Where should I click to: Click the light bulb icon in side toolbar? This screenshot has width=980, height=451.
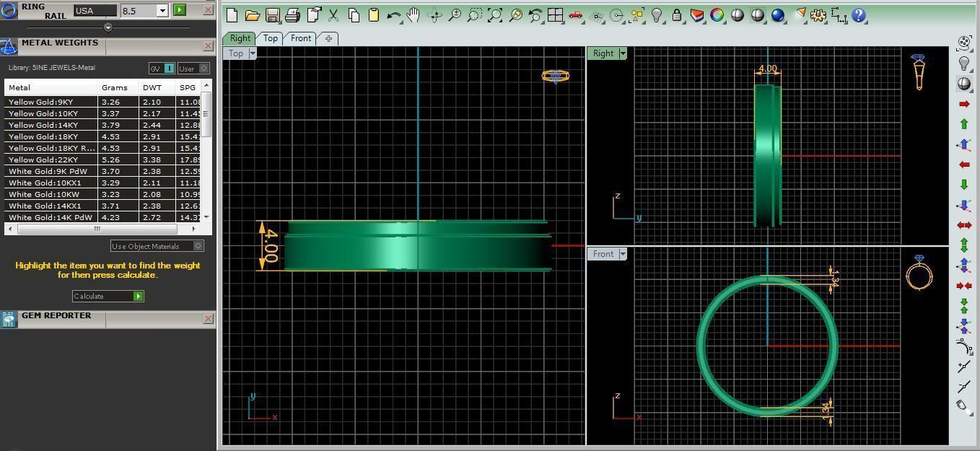(964, 63)
